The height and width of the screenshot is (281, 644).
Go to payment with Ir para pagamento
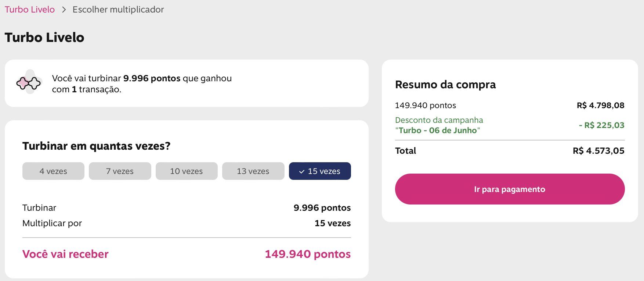point(510,189)
